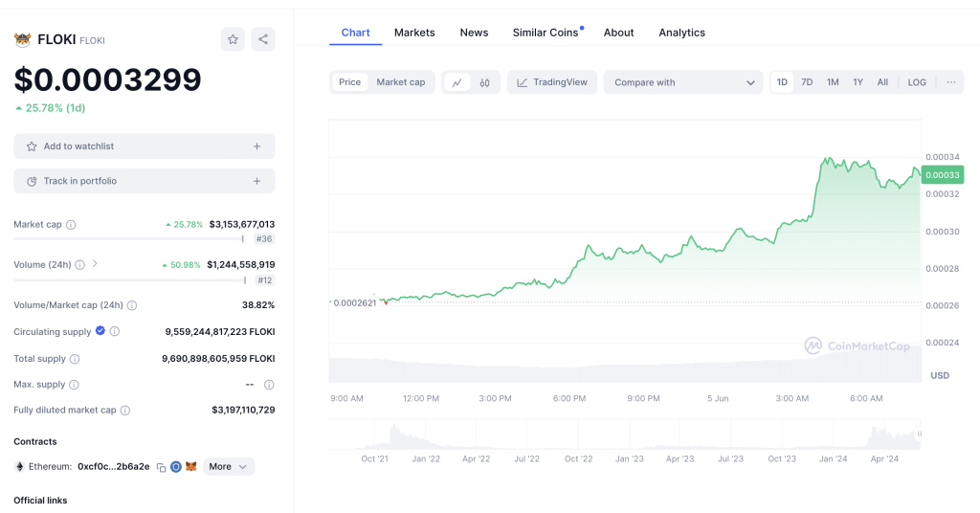This screenshot has height=513, width=980.
Task: Open the Chart tab
Action: point(356,33)
